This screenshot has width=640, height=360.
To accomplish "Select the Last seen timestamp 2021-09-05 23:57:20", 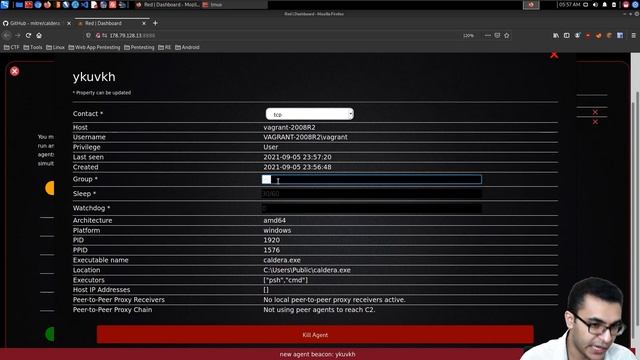I will pos(297,157).
